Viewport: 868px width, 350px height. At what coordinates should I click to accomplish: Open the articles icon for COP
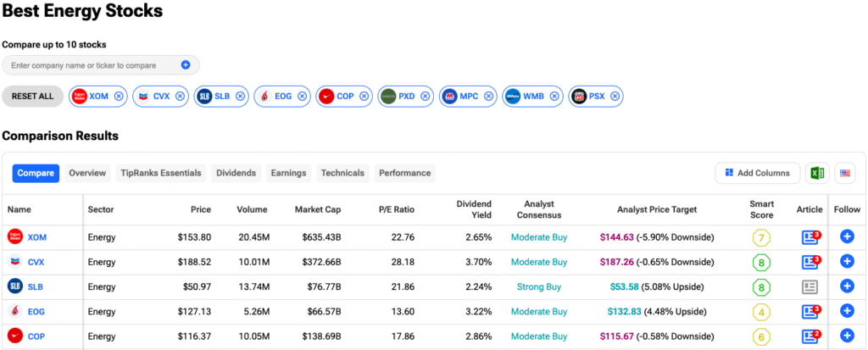811,336
